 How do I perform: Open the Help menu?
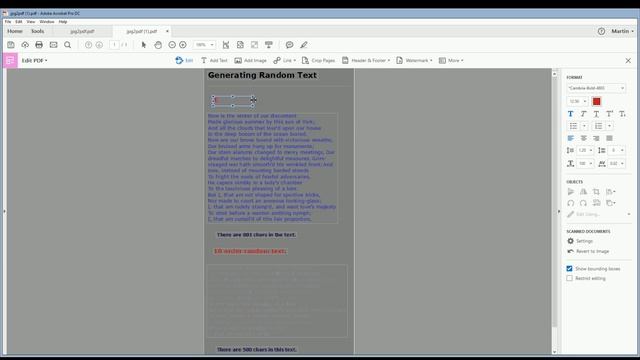(x=63, y=22)
